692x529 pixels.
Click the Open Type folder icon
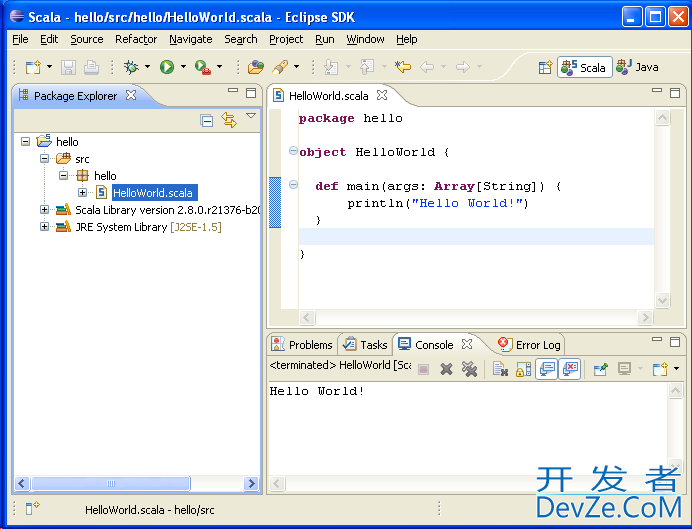256,67
